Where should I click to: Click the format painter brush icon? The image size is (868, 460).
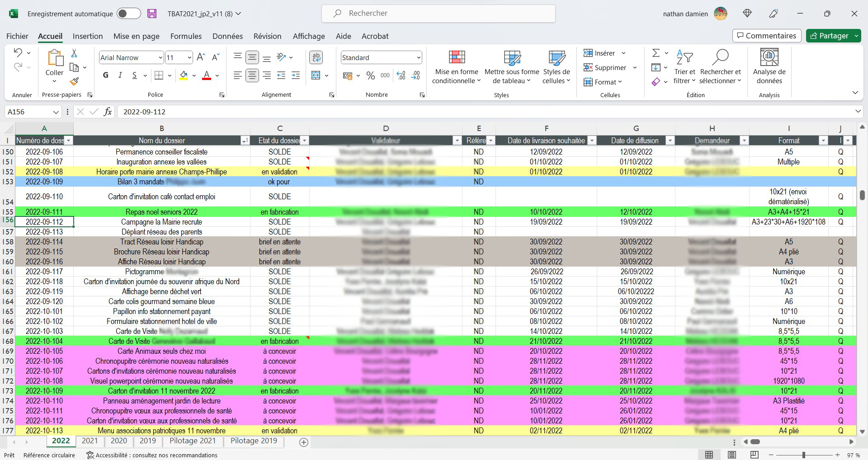75,81
